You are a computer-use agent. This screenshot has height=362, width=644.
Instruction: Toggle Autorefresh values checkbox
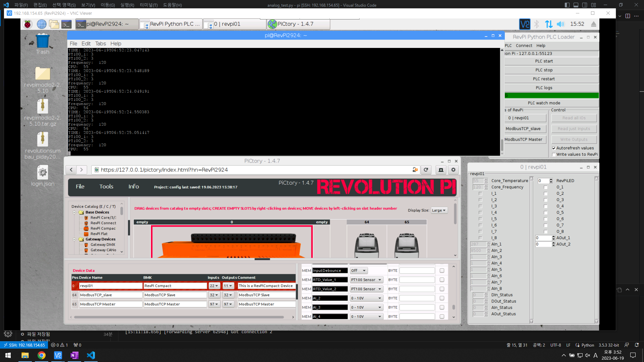pos(554,148)
